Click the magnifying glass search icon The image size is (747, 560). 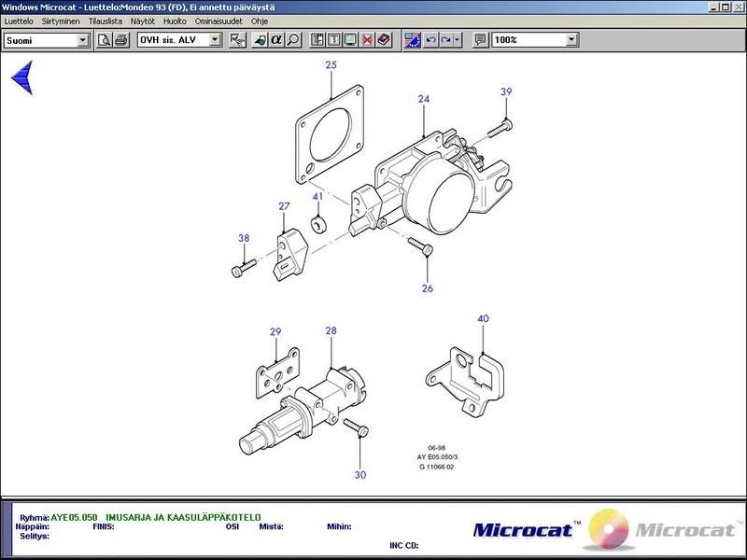click(x=293, y=40)
